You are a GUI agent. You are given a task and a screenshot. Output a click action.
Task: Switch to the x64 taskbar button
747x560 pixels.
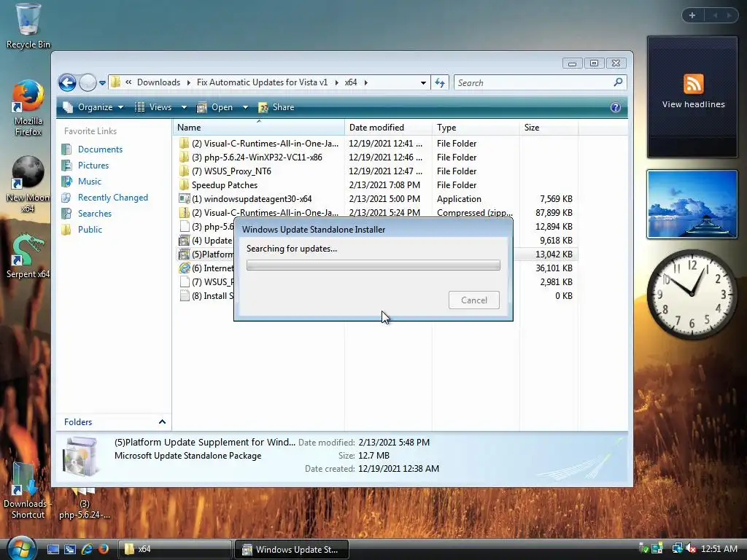pos(174,549)
